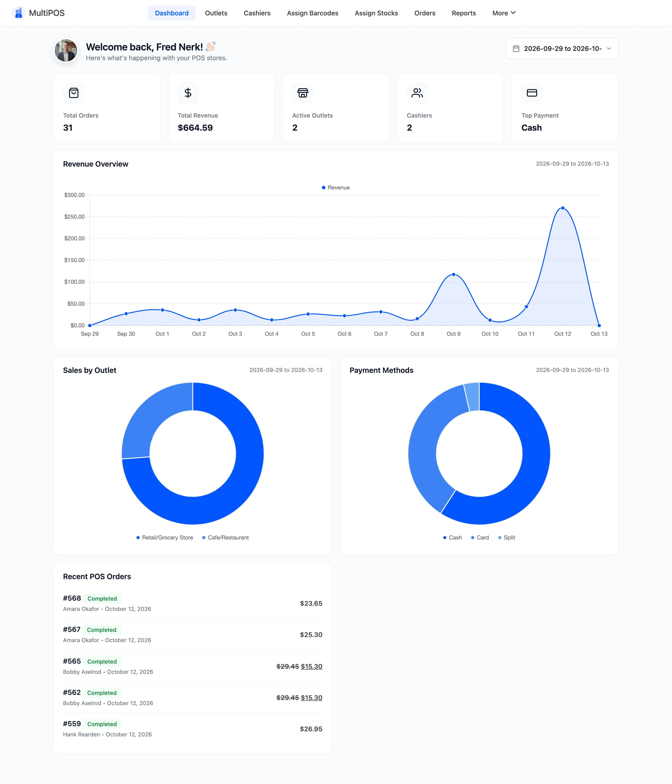Screen dimensions: 672x784
Task: Open the Assign Barcodes page
Action: tap(312, 13)
